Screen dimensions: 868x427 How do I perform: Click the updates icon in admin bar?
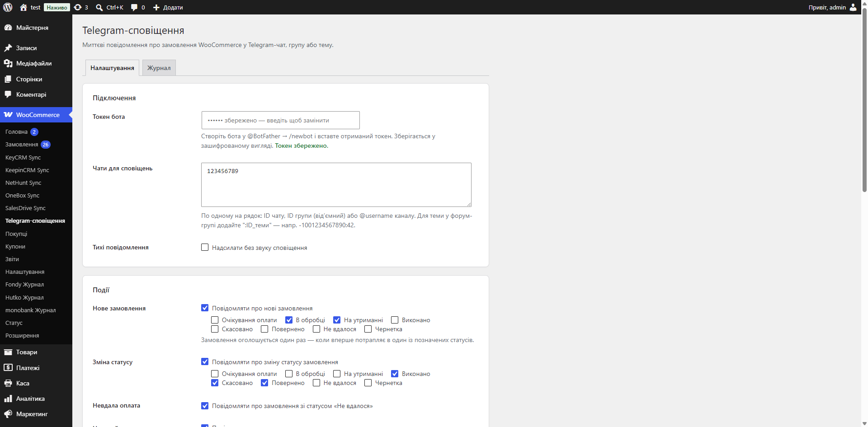coord(78,7)
